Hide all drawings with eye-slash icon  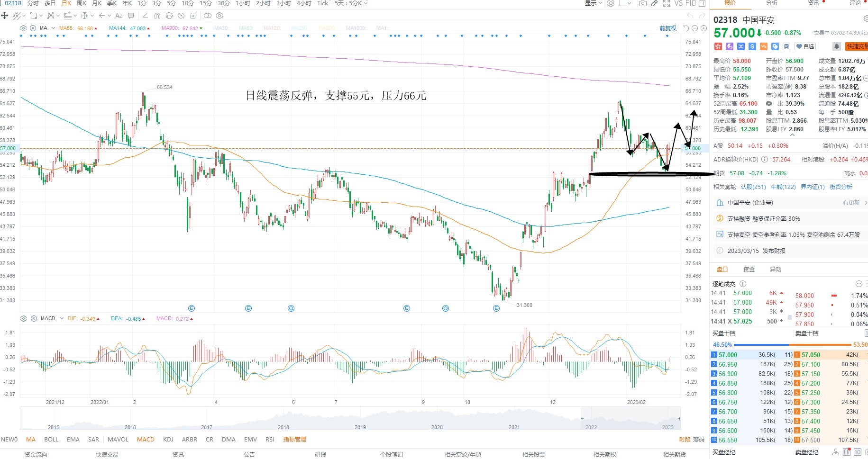pyautogui.click(x=181, y=16)
